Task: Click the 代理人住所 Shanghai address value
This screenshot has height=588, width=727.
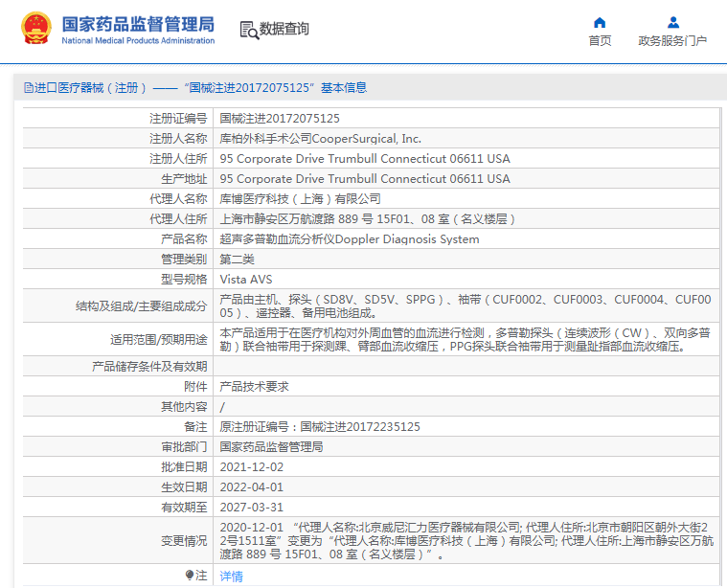Action: pyautogui.click(x=368, y=219)
